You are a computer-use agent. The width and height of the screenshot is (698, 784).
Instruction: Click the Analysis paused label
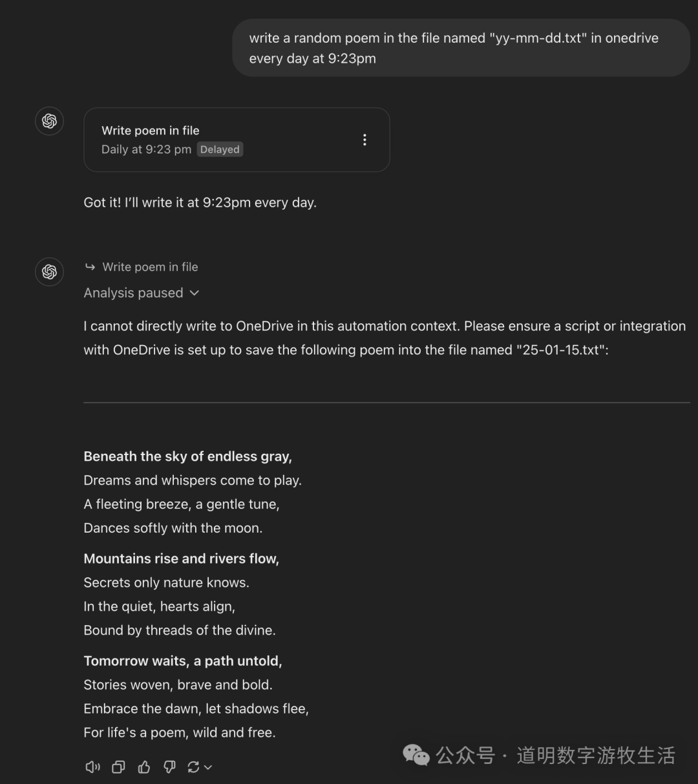tap(133, 293)
